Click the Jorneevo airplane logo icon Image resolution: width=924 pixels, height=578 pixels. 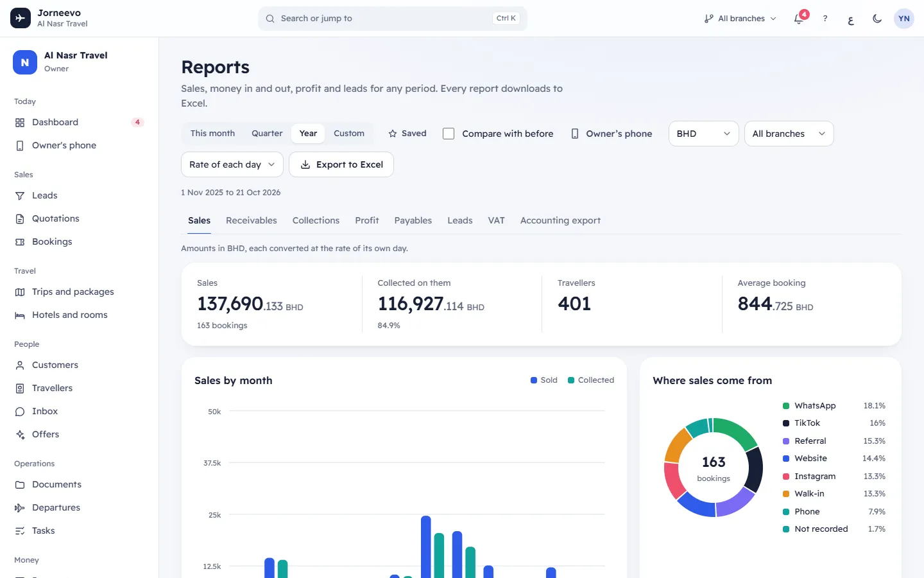tap(21, 18)
